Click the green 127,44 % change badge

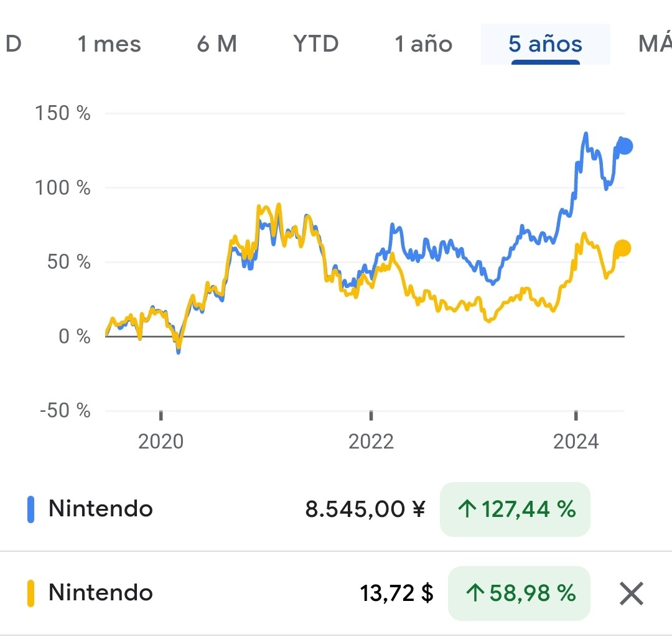(515, 509)
